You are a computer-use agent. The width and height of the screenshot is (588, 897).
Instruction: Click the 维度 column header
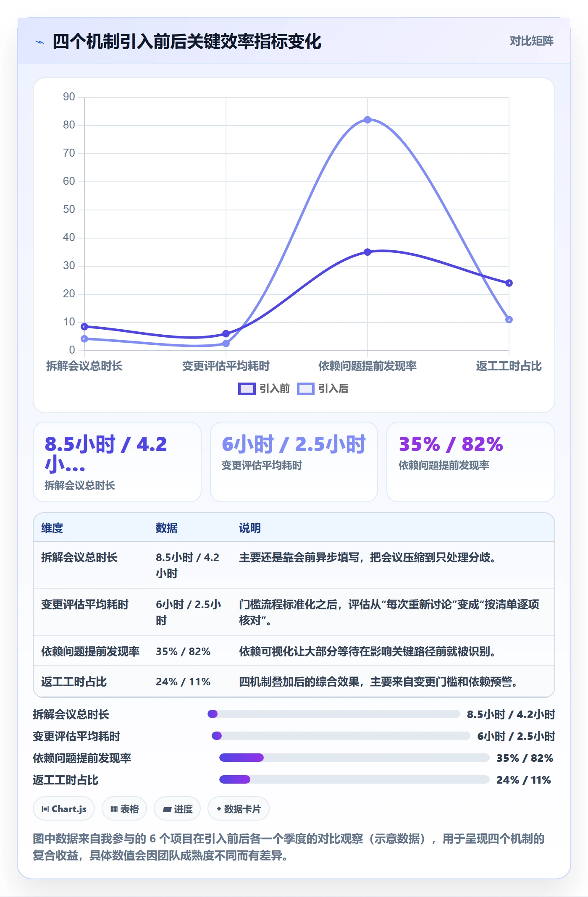tap(52, 528)
